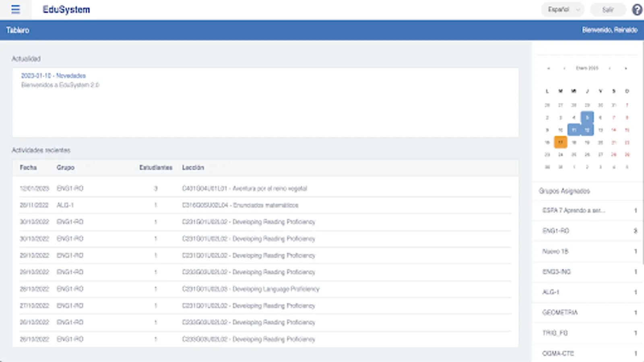The height and width of the screenshot is (362, 644).
Task: Select blue highlighted day 5 in calendar
Action: (x=587, y=117)
